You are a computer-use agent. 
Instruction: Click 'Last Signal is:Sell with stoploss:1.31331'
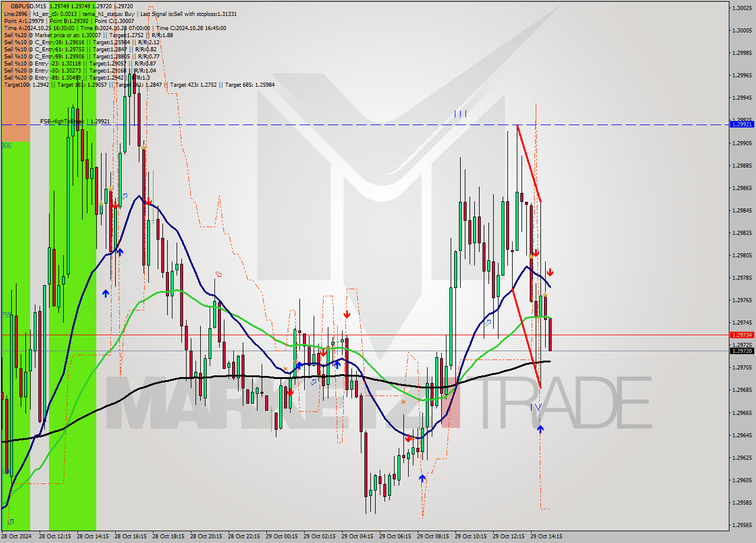tap(188, 14)
